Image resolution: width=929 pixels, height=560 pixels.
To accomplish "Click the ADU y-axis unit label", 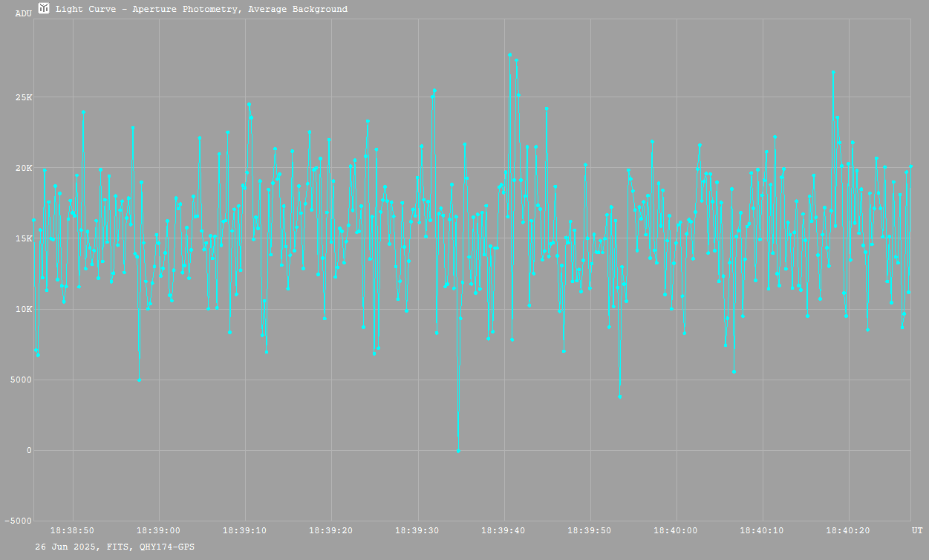I will point(23,13).
